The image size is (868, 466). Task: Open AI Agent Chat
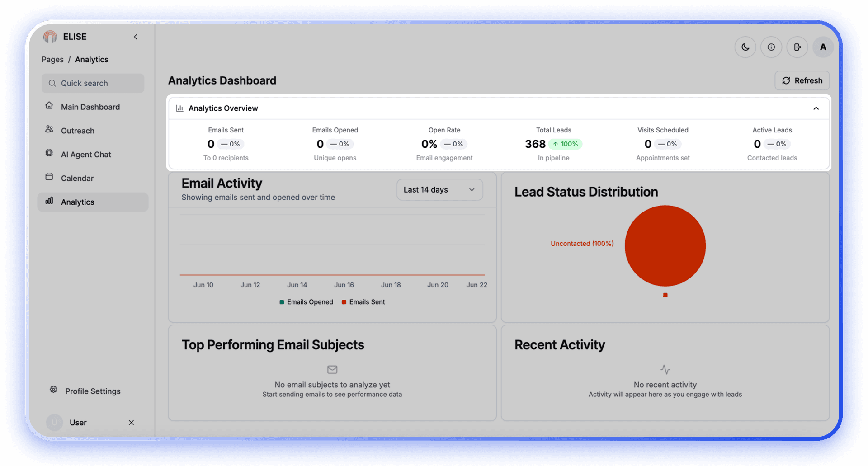point(86,155)
